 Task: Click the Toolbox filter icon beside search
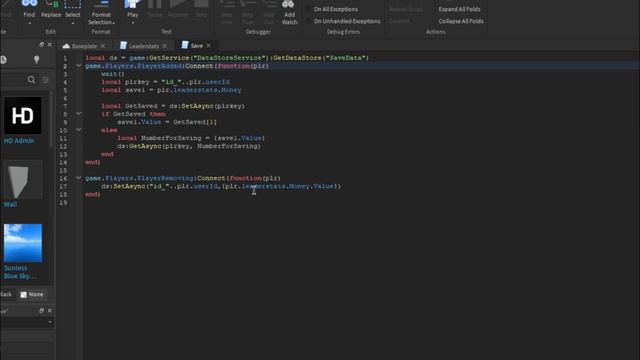[x=45, y=80]
